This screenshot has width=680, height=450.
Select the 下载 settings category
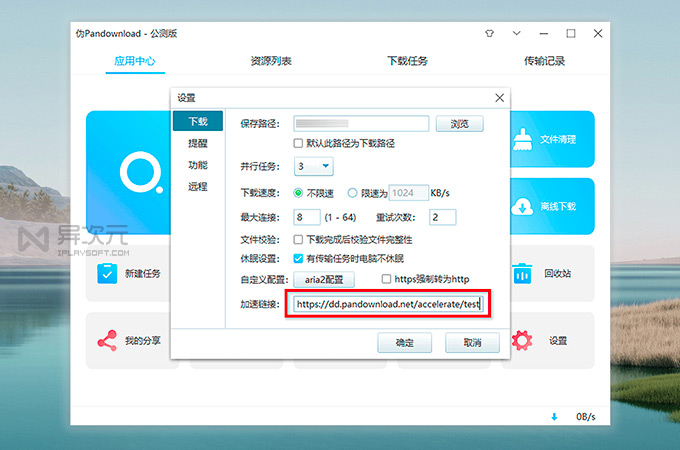coord(198,121)
